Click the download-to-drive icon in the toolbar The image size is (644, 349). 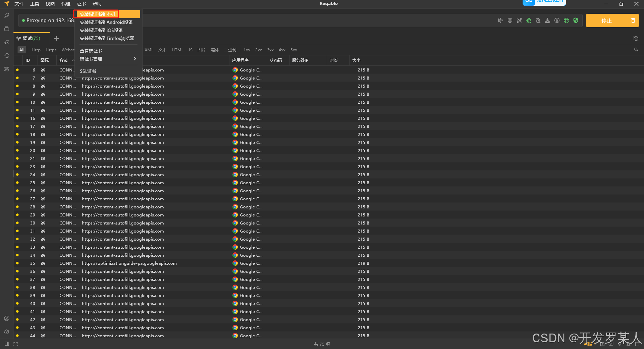click(x=547, y=20)
